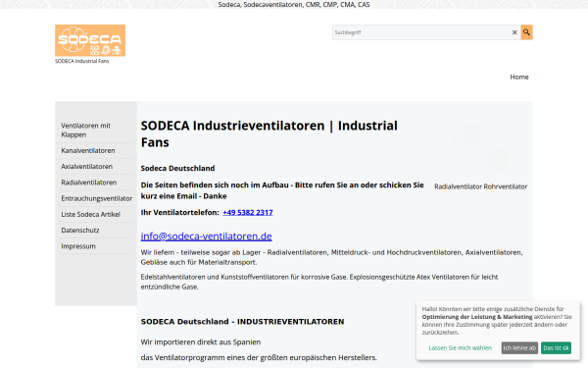588x368 pixels.
Task: Open the Radialventilatoren sidebar entry
Action: point(96,183)
